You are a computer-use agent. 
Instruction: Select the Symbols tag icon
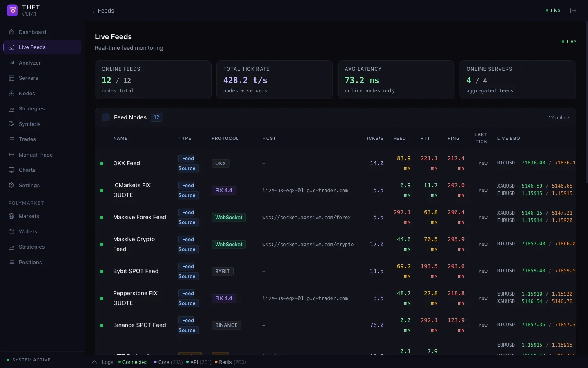pyautogui.click(x=11, y=124)
